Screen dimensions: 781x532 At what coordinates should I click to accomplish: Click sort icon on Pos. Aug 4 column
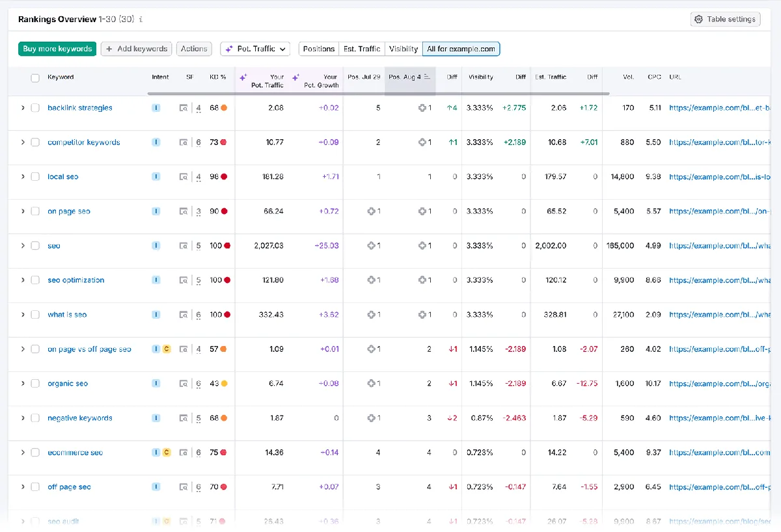click(427, 77)
